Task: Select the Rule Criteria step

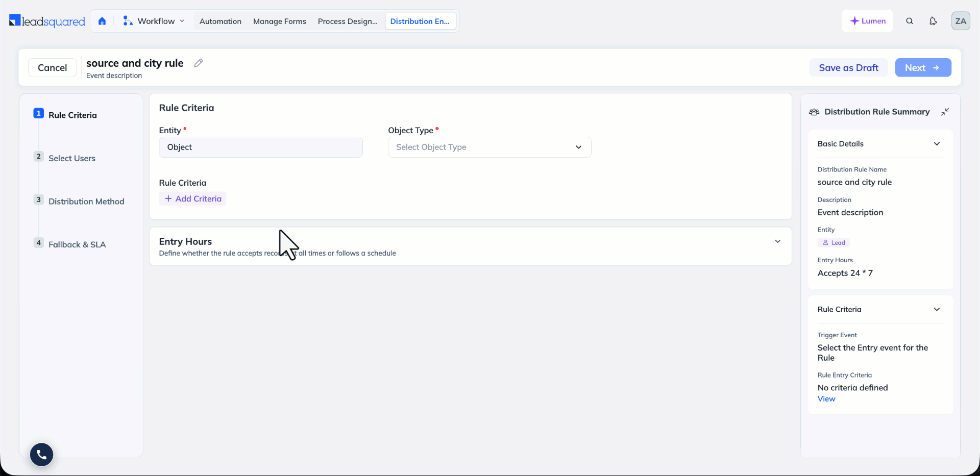Action: tap(72, 115)
